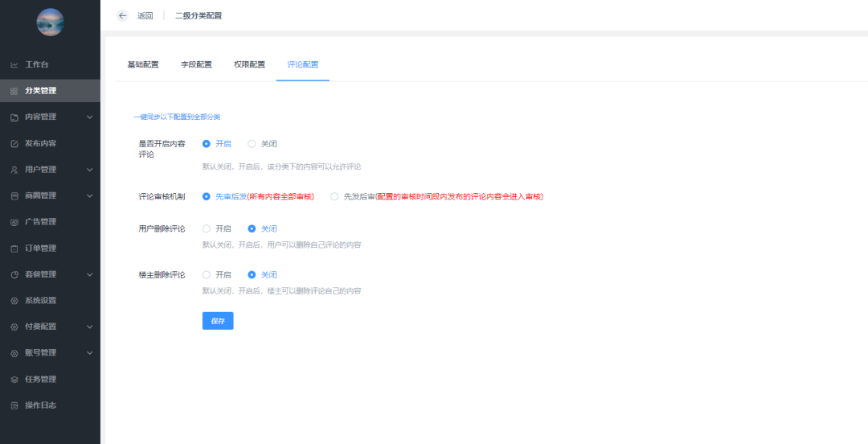
Task: Click hint text 用户可以删除自己评论的内容
Action: pos(314,245)
